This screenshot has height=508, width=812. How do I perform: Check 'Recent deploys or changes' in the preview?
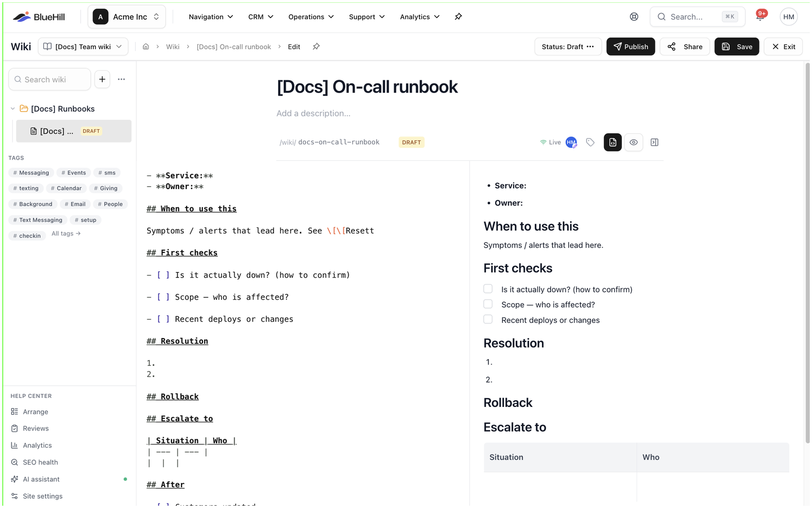coord(488,319)
